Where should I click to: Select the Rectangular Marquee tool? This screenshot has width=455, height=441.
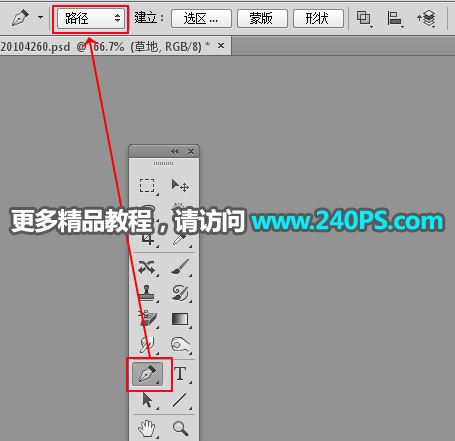tap(147, 185)
